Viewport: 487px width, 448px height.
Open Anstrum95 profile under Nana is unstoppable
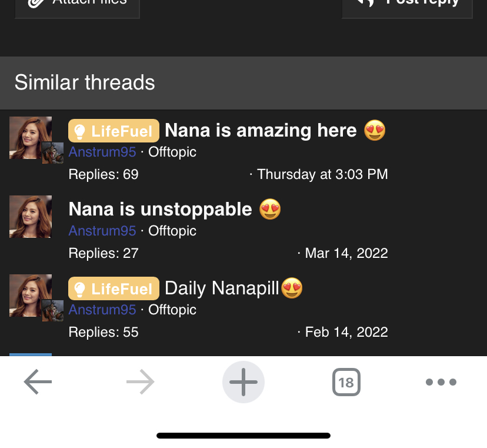click(102, 231)
